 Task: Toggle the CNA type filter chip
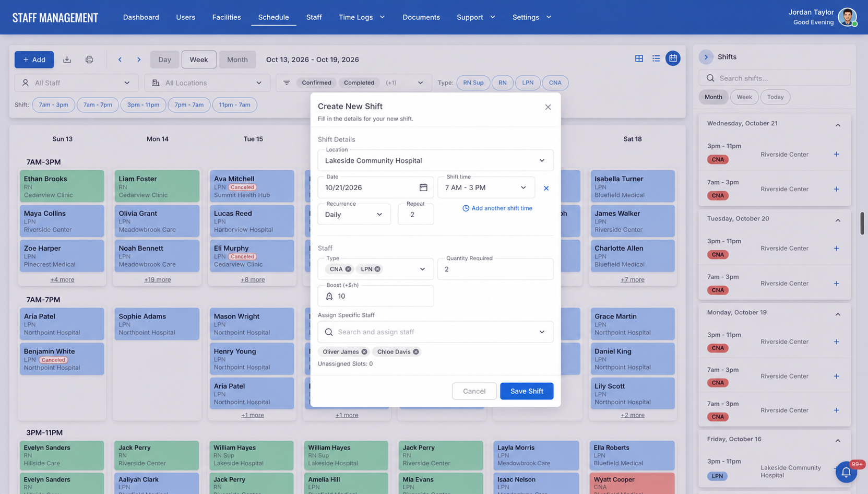tap(555, 83)
